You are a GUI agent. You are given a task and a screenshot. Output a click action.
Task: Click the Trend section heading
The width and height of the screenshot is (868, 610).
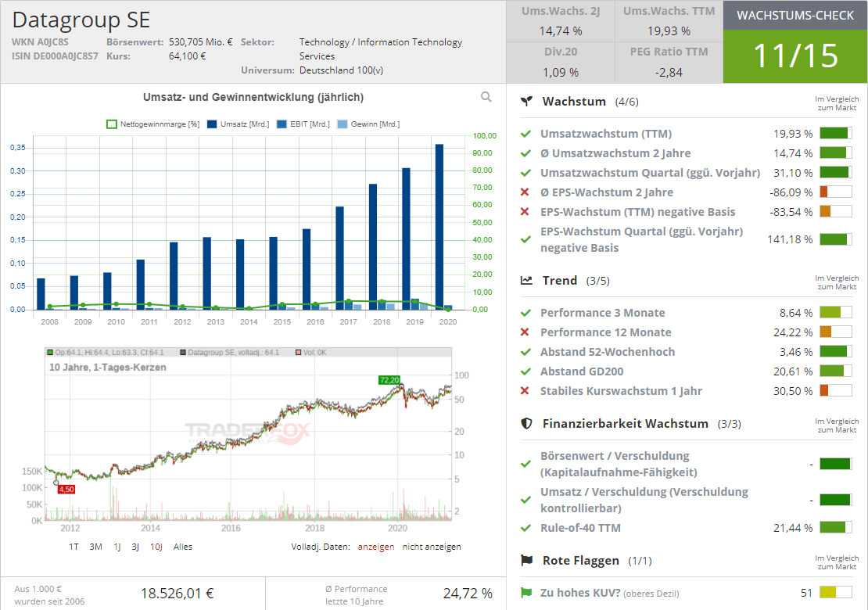pos(560,281)
